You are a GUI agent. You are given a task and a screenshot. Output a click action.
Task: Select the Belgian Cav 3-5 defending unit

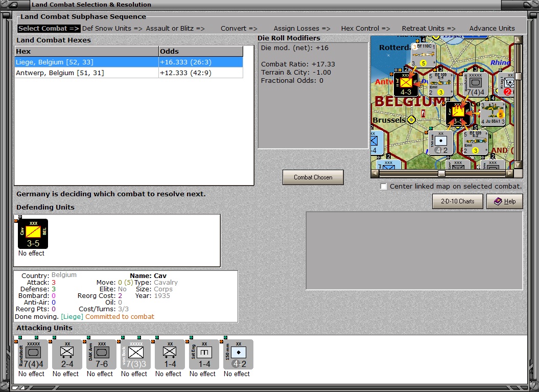click(x=33, y=234)
